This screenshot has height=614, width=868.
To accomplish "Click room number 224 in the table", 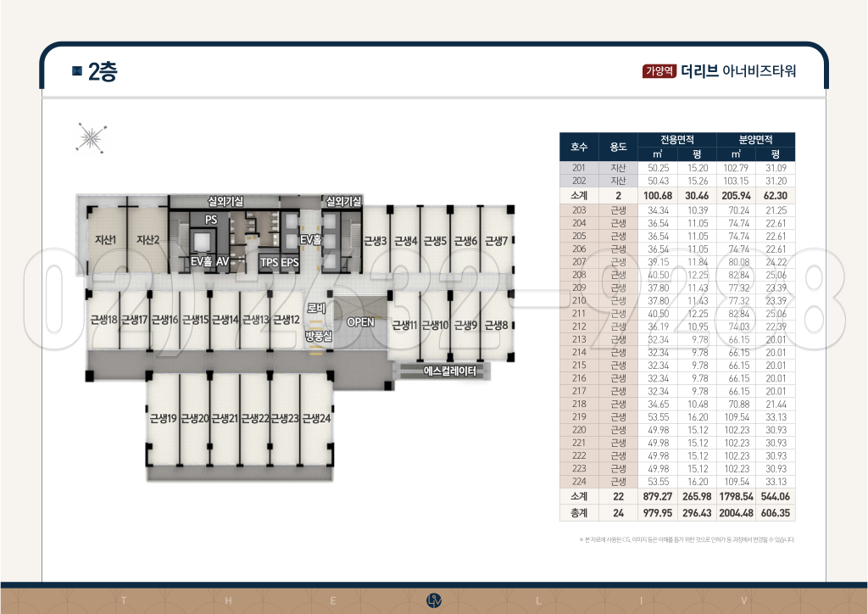I will point(579,482).
